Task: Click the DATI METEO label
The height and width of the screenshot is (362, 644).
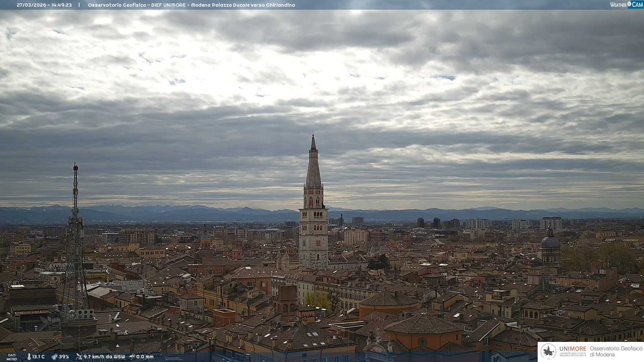Action: [x=12, y=357]
